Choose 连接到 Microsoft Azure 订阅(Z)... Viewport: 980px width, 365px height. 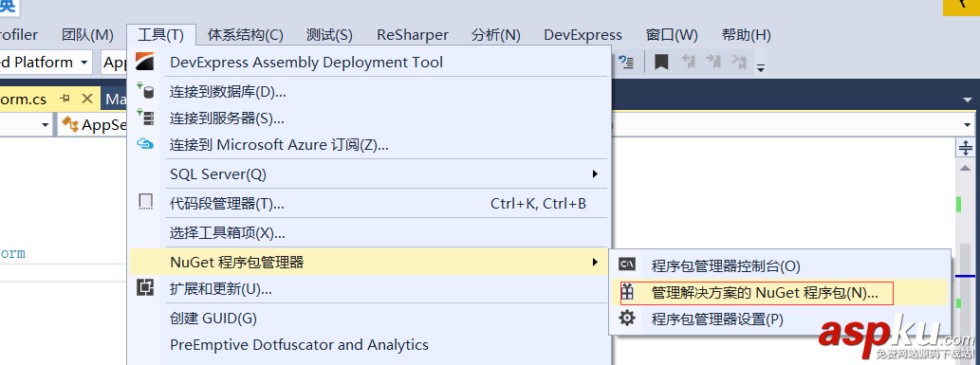click(x=369, y=145)
